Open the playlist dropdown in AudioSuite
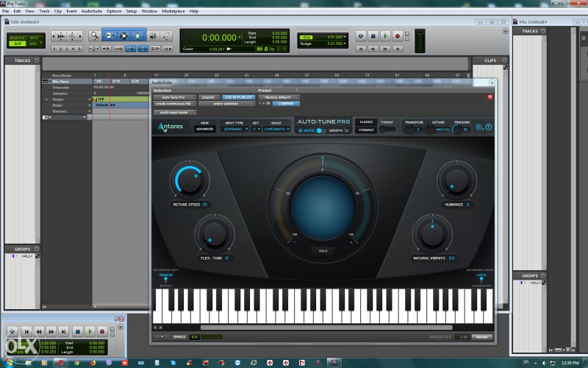The height and width of the screenshot is (368, 588). (209, 97)
